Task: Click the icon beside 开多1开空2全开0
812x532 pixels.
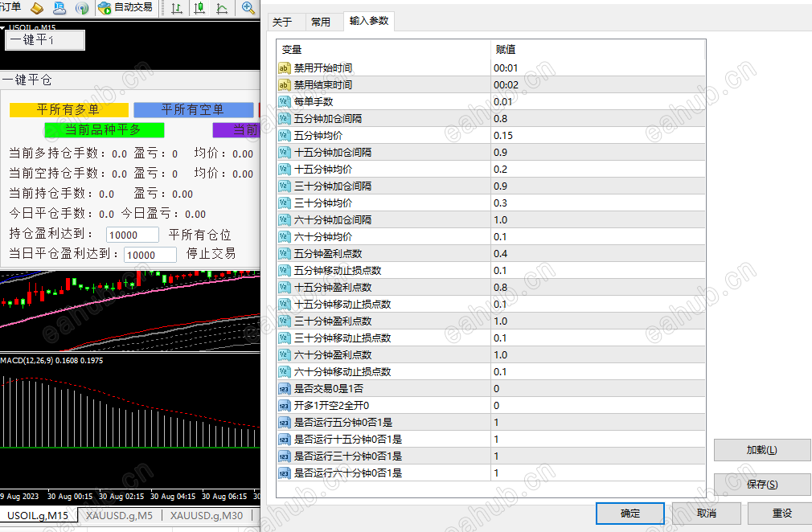Action: coord(284,406)
